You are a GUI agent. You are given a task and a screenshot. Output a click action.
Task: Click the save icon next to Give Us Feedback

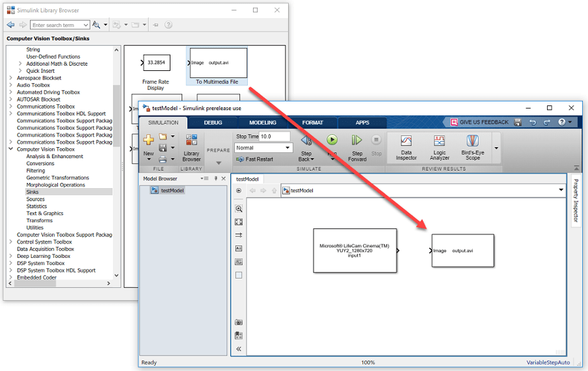[x=518, y=122]
